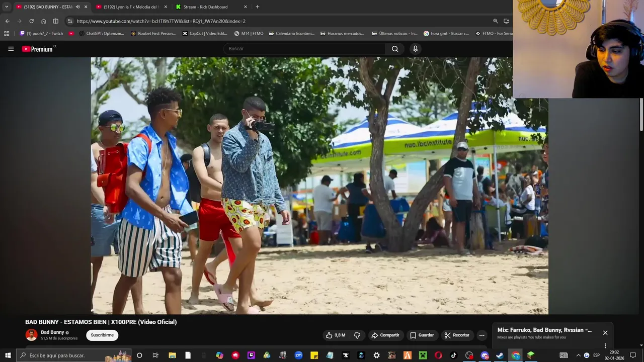The image size is (644, 362).
Task: Open the zoom magnifier in address bar
Action: click(x=496, y=21)
